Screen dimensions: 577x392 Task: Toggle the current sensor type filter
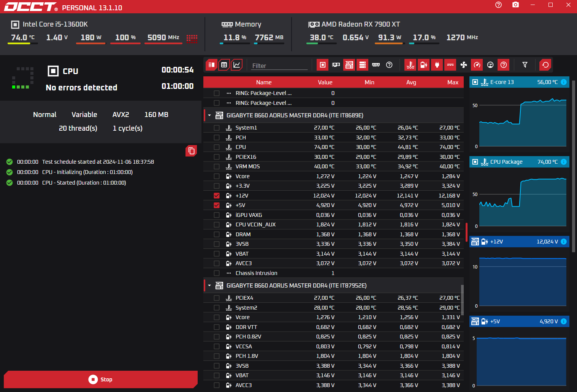(450, 65)
